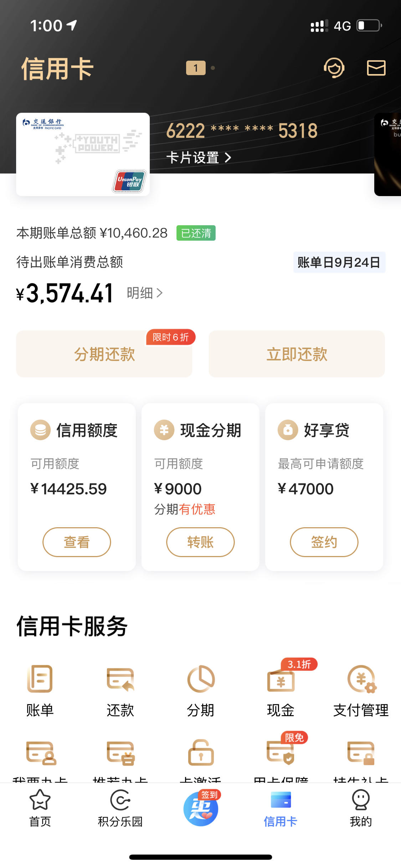
Task: Tap the card page indicator badge 1
Action: point(196,68)
